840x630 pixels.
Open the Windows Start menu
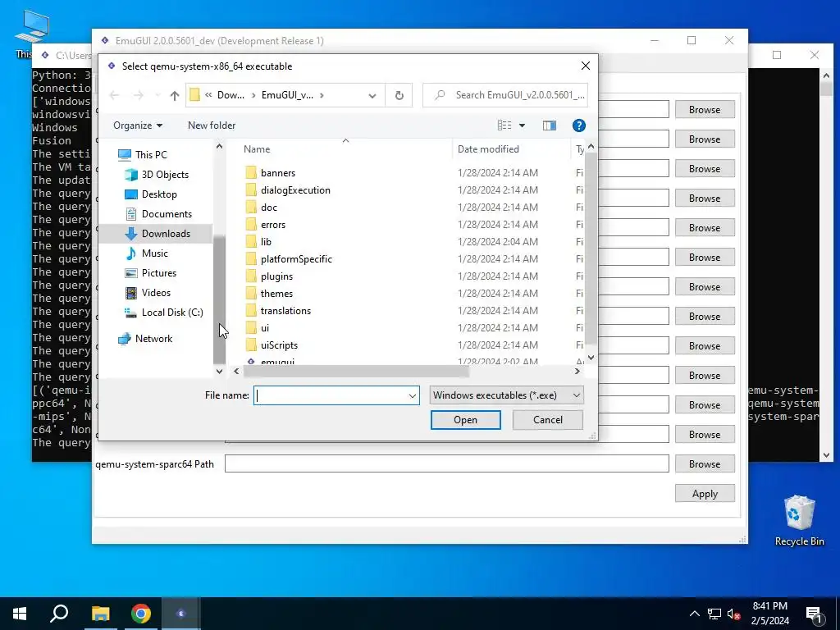(20, 614)
